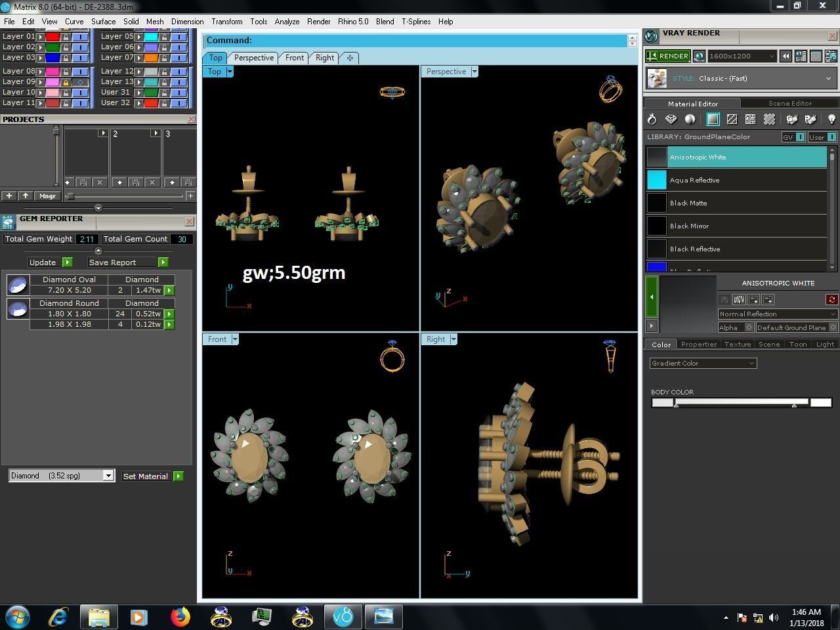Open the Perspective viewport title dropdown arrow

[x=474, y=72]
